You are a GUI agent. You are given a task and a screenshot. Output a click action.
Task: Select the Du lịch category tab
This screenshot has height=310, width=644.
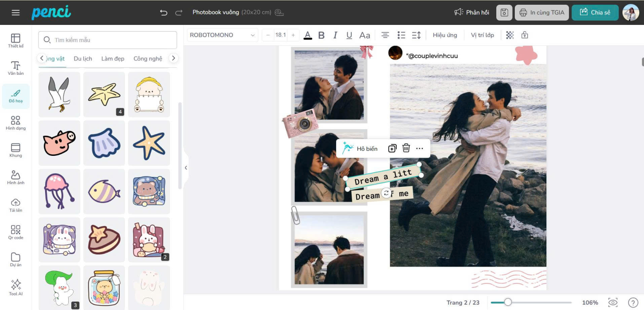click(83, 58)
